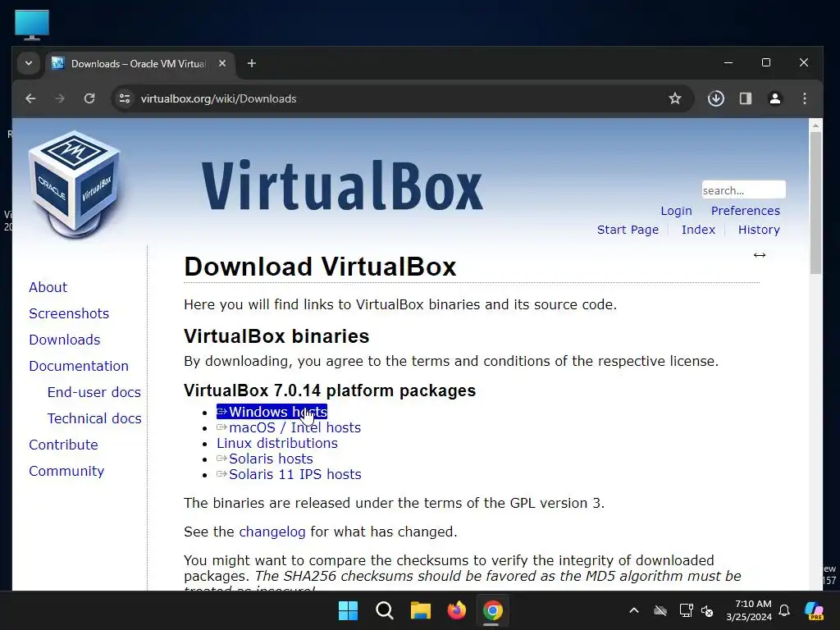Screen dimensions: 840x630
Task: Open the Downloads sidebar link
Action: pos(65,340)
